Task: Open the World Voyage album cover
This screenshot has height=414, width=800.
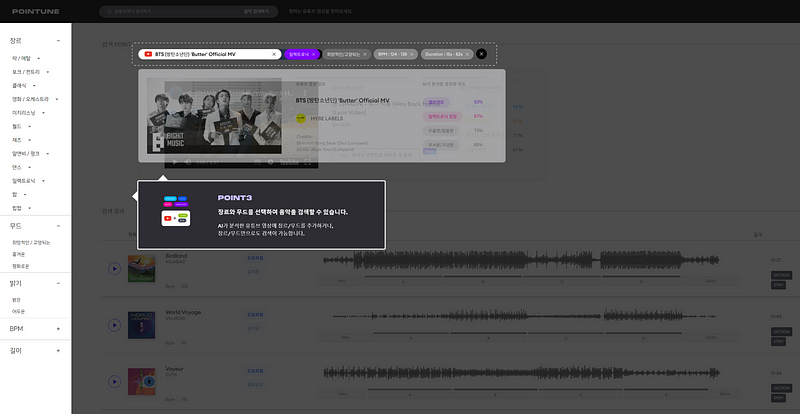Action: pos(141,325)
